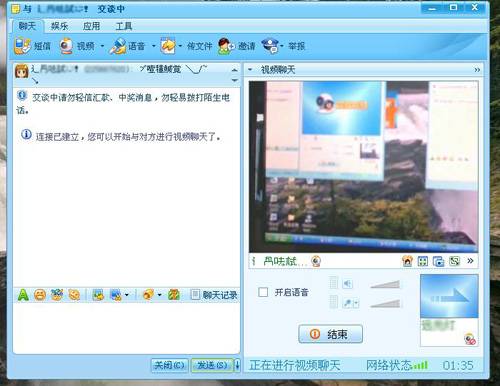Expand the double chevron at the 视频聊天 header
This screenshot has width=500, height=386.
tap(477, 70)
